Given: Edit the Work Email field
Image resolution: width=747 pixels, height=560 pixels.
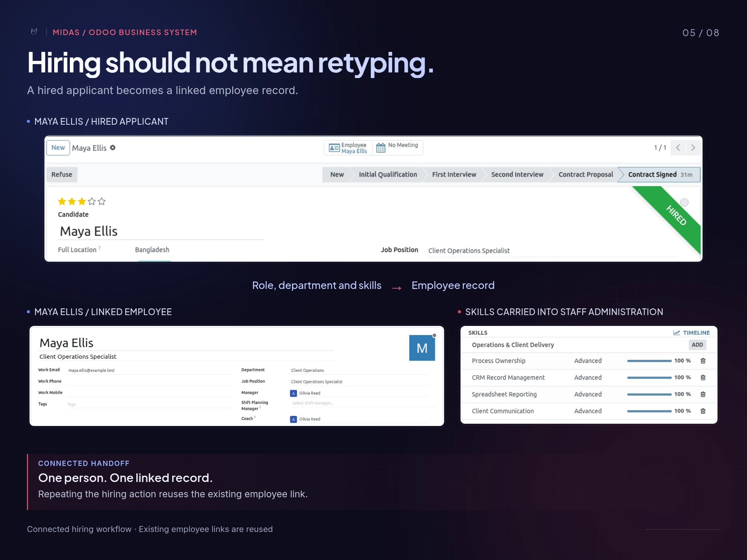Looking at the screenshot, I should click(149, 370).
